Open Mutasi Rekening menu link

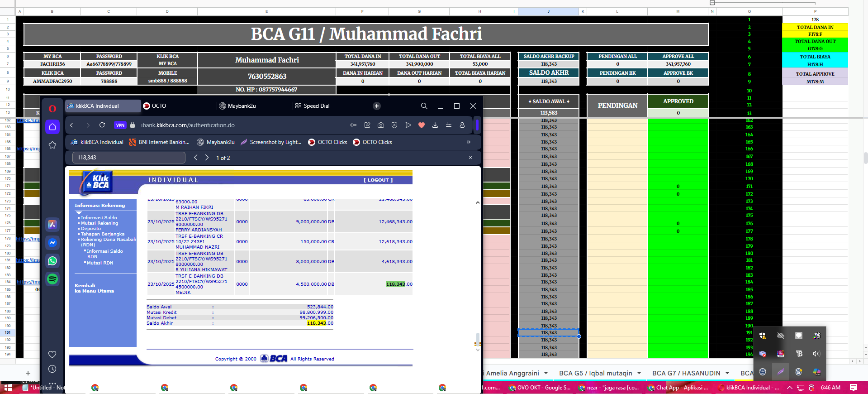[x=100, y=223]
